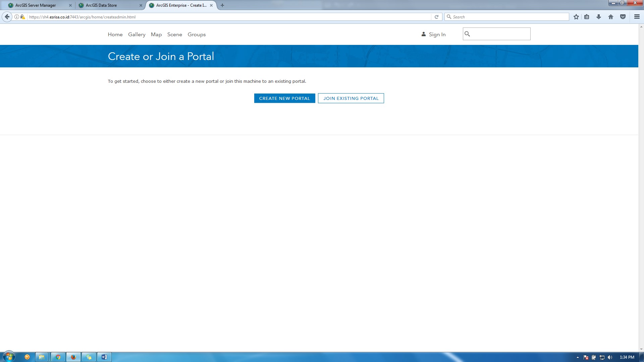Open the Map navigation link
The height and width of the screenshot is (362, 644).
(156, 35)
